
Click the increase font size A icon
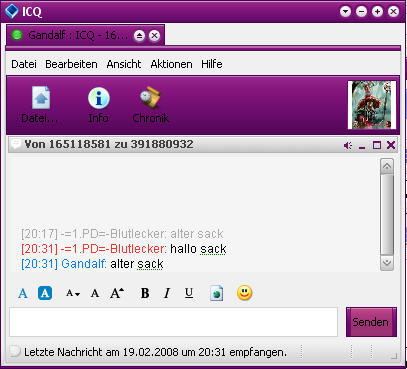117,293
